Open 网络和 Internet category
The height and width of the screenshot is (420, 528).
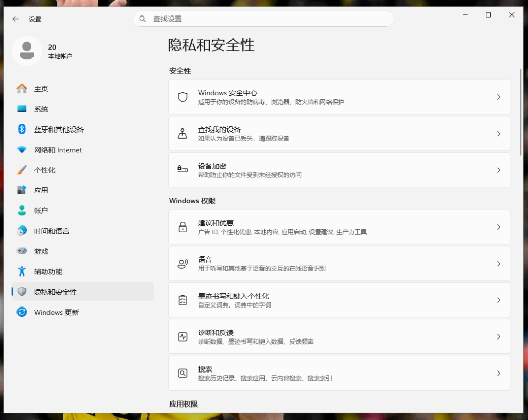(82, 150)
